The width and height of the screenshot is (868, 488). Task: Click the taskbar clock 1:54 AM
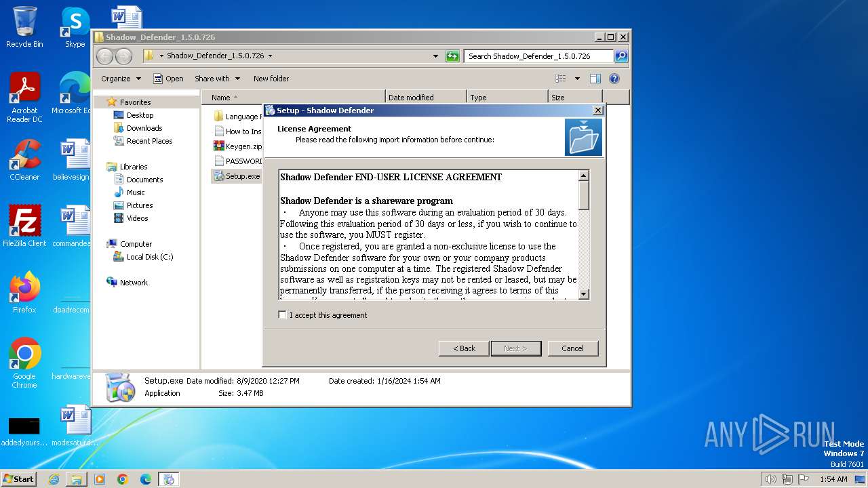click(833, 479)
